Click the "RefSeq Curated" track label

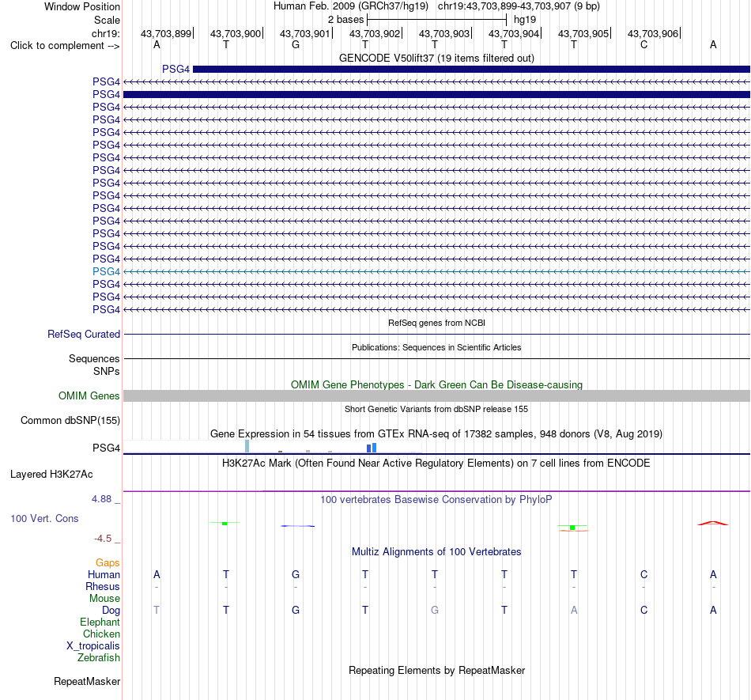(84, 334)
